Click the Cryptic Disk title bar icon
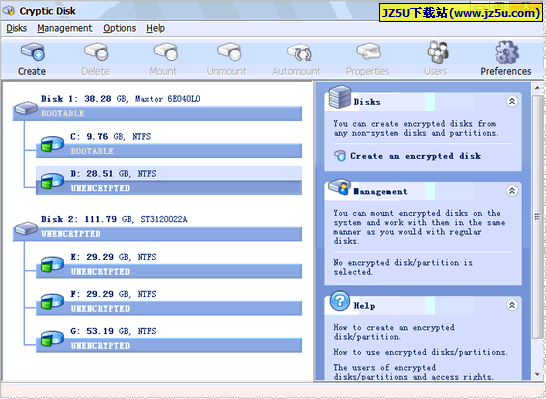This screenshot has height=399, width=546. tap(9, 11)
